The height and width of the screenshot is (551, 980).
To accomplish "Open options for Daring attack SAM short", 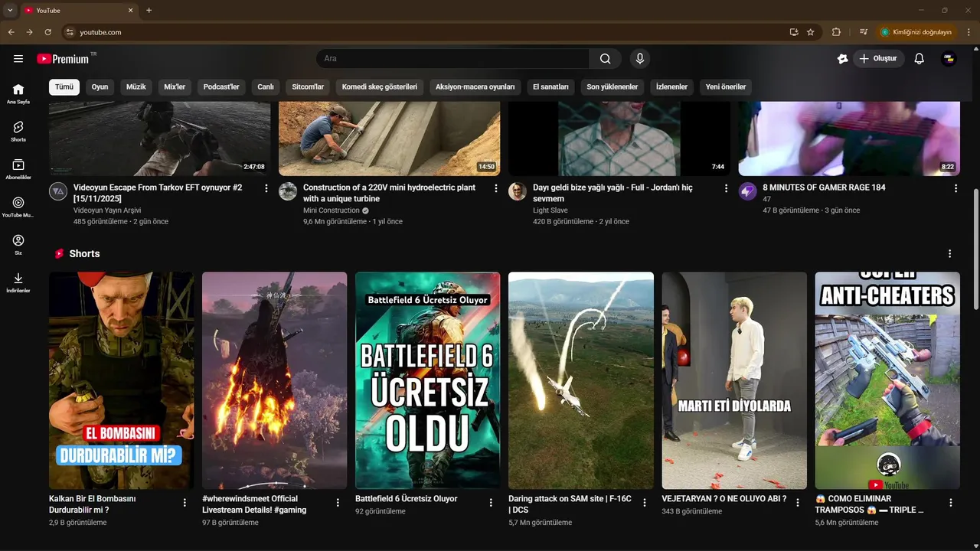I will [x=644, y=503].
